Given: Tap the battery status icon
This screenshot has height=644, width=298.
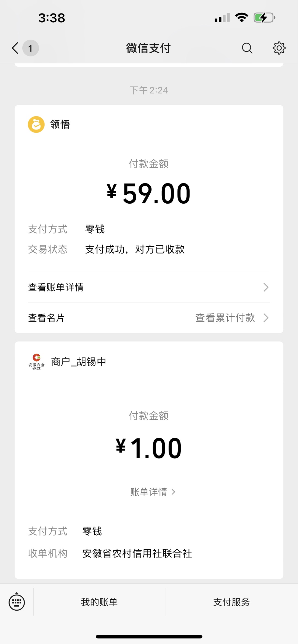Looking at the screenshot, I should 264,18.
